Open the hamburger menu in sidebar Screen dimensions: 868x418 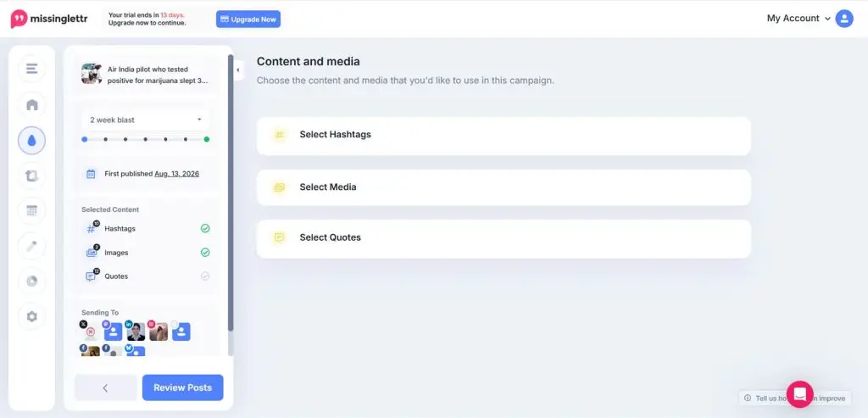(x=31, y=69)
